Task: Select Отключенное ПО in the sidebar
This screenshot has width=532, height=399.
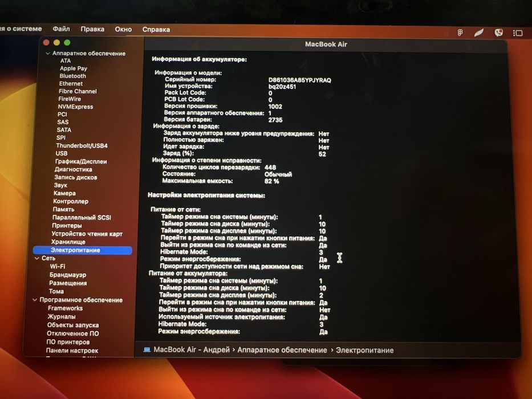Action: [72, 333]
